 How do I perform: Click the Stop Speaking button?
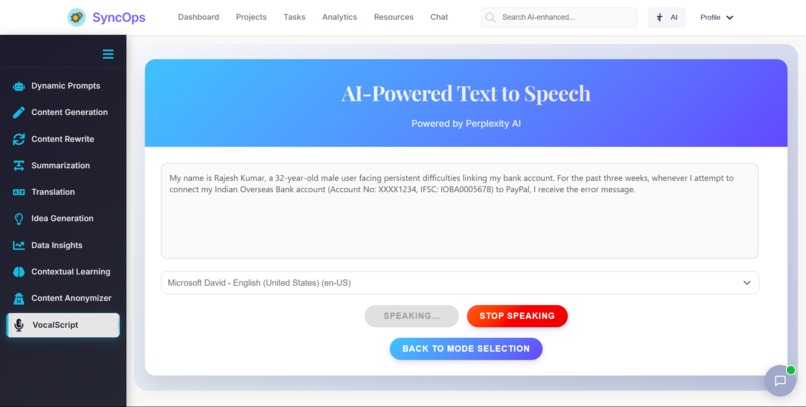[x=517, y=316]
